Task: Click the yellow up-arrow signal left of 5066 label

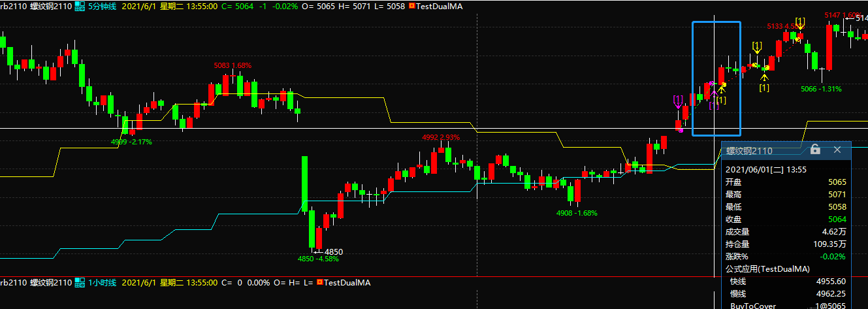Action: coord(764,78)
